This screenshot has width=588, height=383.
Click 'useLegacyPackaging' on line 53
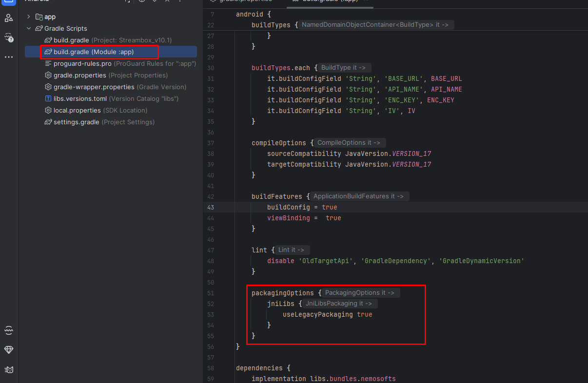click(x=318, y=314)
